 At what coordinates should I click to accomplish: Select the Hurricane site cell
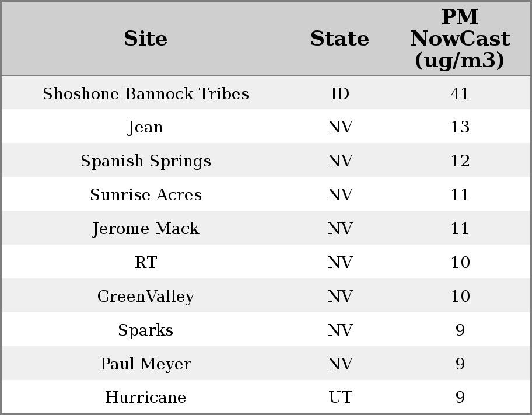(145, 397)
